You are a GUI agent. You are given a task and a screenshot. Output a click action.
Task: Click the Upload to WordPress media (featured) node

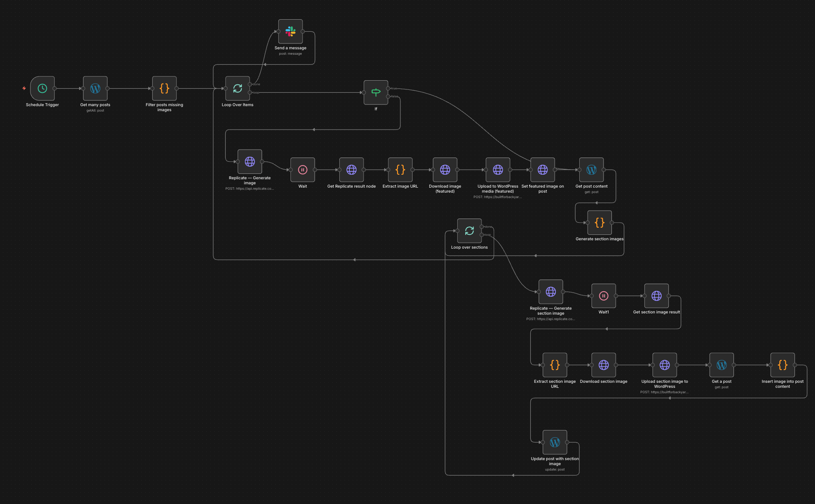[x=498, y=170]
